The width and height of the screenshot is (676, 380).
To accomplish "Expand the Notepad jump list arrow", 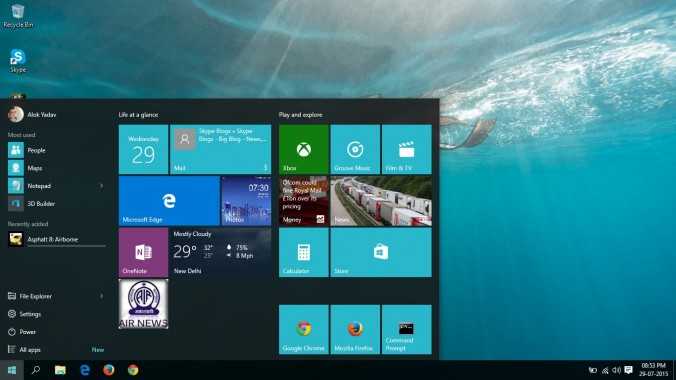I will pos(101,186).
